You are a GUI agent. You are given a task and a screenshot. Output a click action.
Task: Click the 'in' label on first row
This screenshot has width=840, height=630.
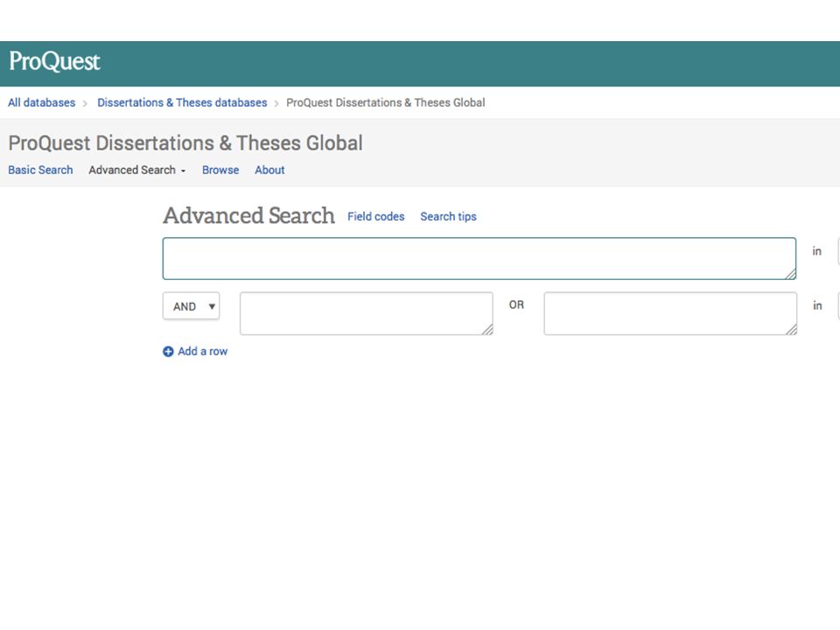coord(817,251)
